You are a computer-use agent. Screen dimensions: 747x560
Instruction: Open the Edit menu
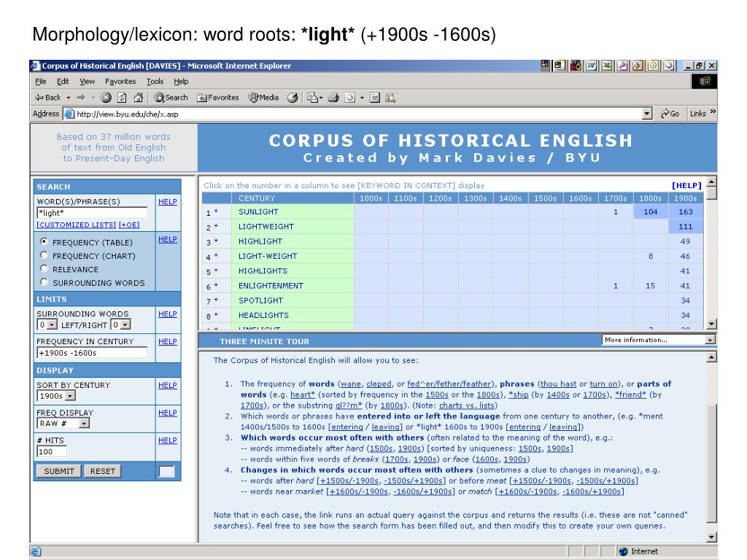63,82
